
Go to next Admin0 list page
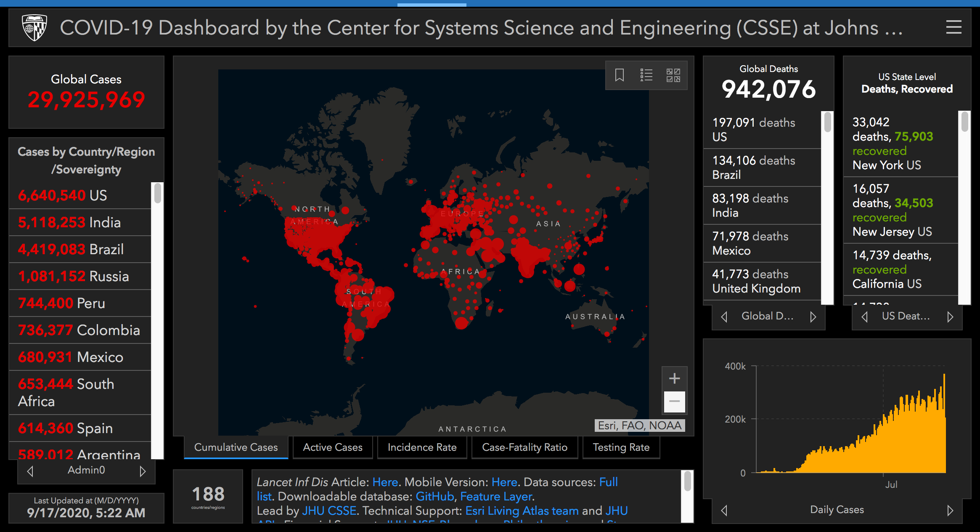[143, 471]
